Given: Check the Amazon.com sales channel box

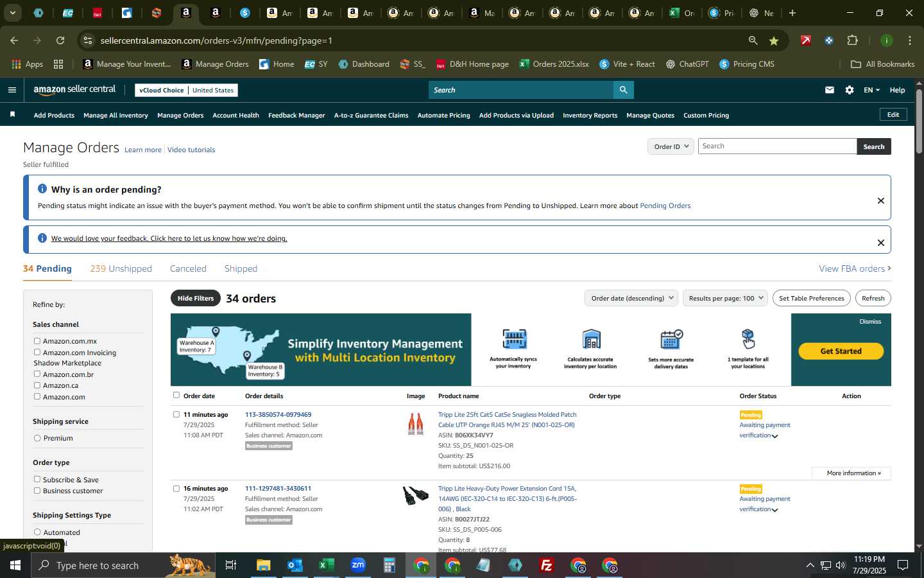Looking at the screenshot, I should coord(37,396).
